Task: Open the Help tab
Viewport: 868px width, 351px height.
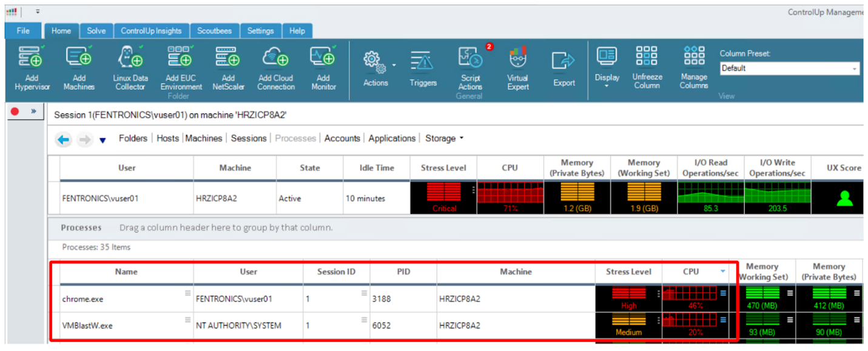Action: click(297, 31)
